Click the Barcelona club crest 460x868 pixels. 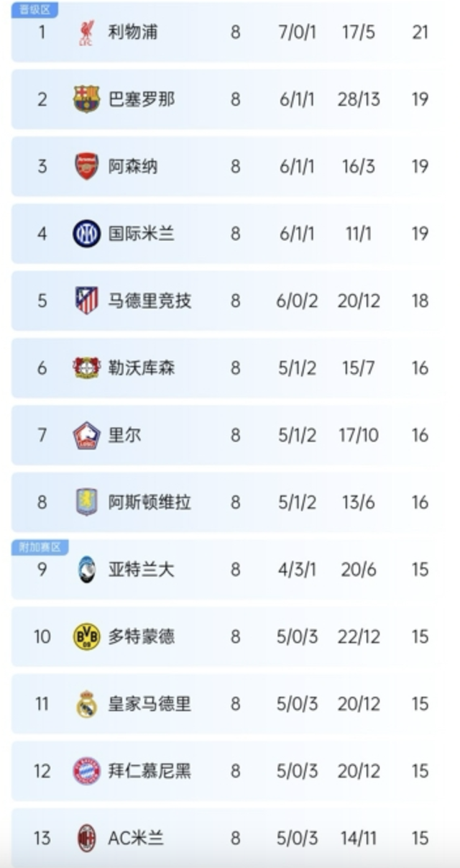coord(86,99)
